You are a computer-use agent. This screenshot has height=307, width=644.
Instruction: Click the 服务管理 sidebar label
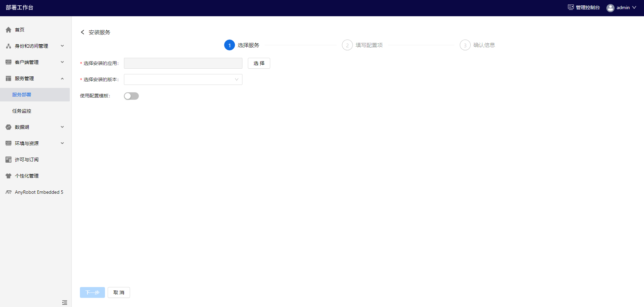(24, 78)
